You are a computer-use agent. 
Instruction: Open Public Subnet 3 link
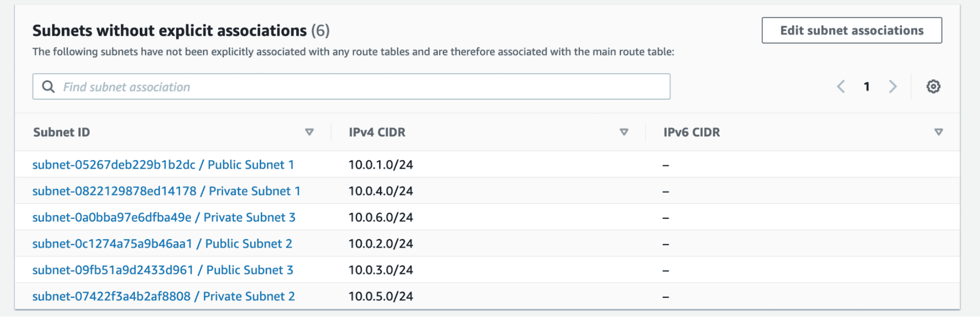pos(163,270)
